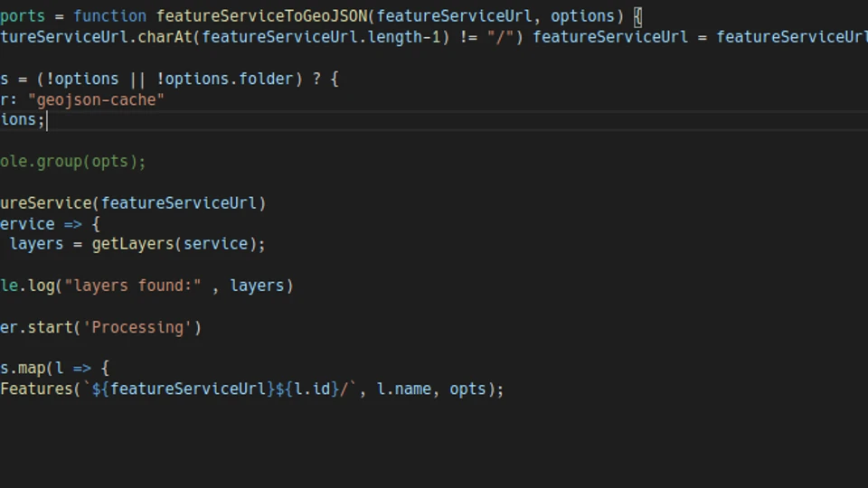This screenshot has height=488, width=868.
Task: Place cursor at end of 'ions;' line
Action: click(46, 120)
